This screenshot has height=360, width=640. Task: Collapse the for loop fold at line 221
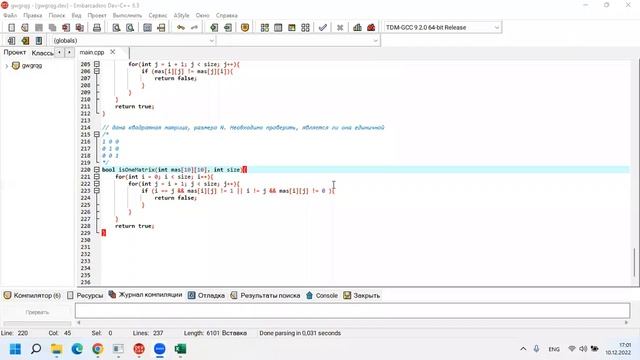click(x=97, y=177)
